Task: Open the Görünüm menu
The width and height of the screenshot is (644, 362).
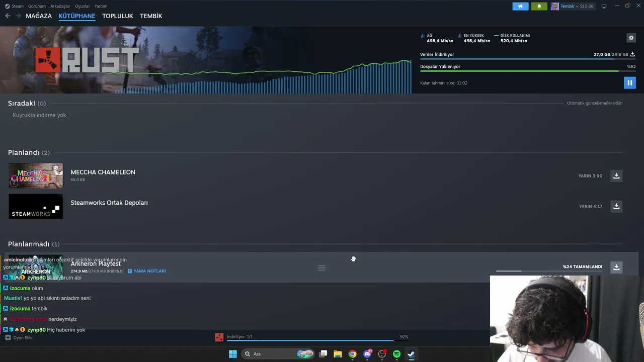Action: click(x=37, y=6)
